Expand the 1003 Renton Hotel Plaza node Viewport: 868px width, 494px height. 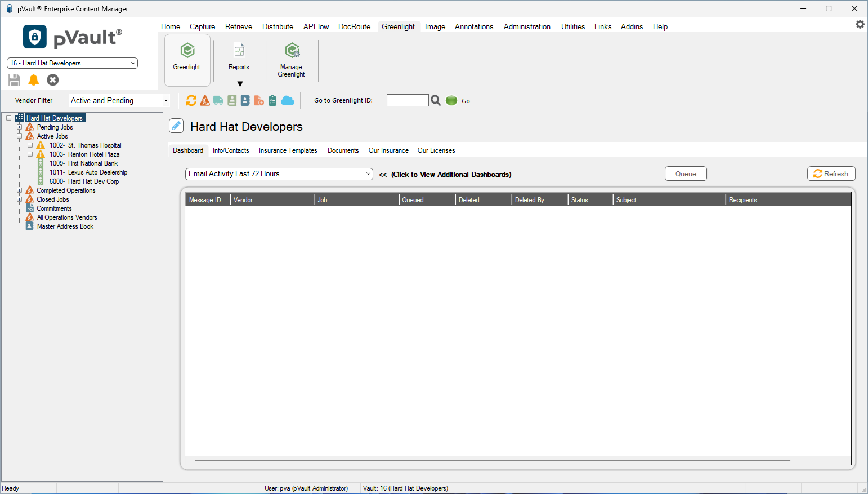tap(30, 154)
